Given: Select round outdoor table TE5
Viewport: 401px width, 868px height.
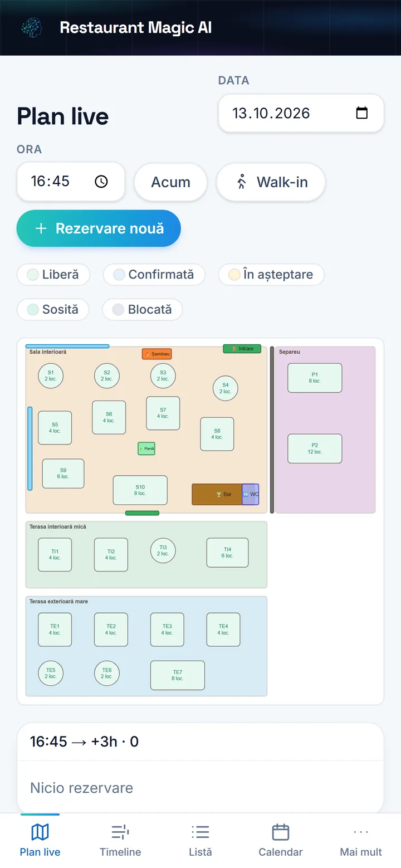Looking at the screenshot, I should 51,673.
